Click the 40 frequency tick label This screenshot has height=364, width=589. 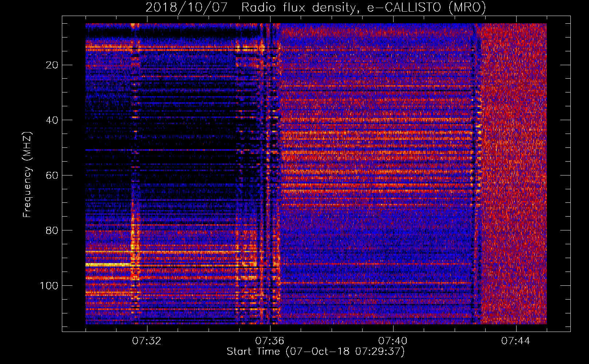coord(52,120)
